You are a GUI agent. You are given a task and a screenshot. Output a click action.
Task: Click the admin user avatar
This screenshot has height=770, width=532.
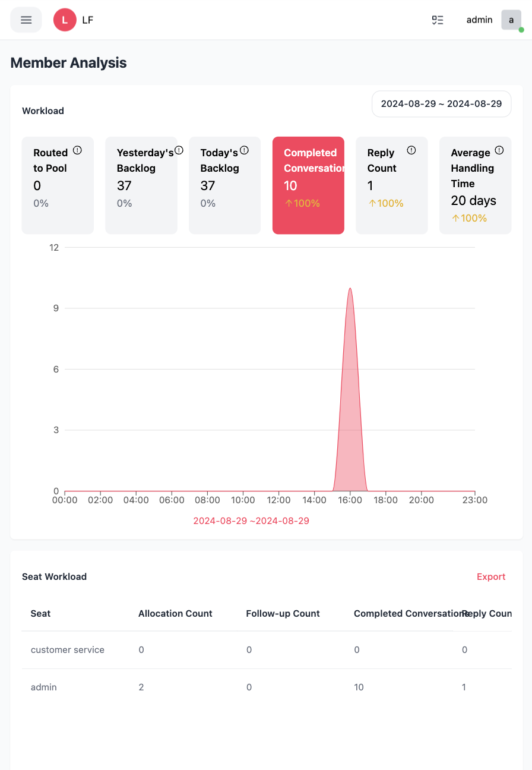511,20
